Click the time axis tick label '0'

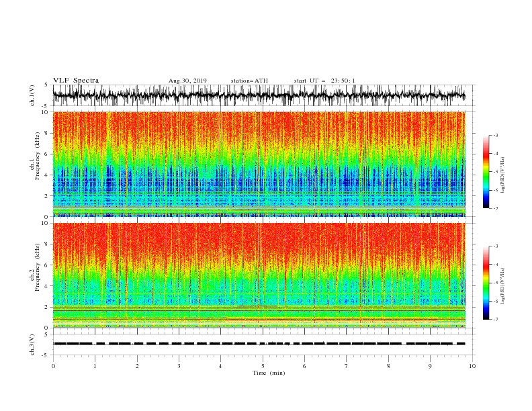pyautogui.click(x=53, y=366)
